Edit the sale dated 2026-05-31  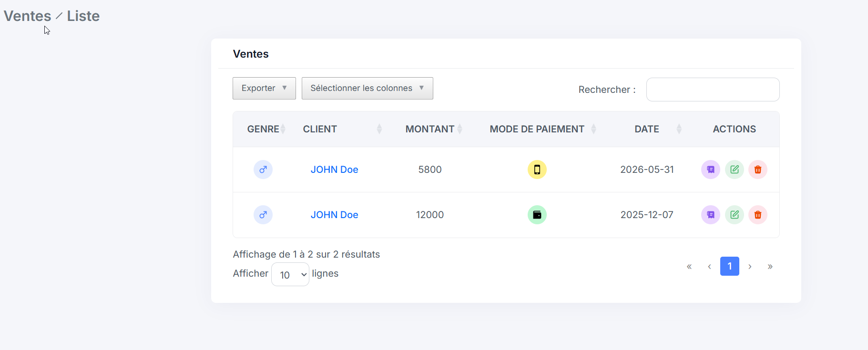coord(734,170)
